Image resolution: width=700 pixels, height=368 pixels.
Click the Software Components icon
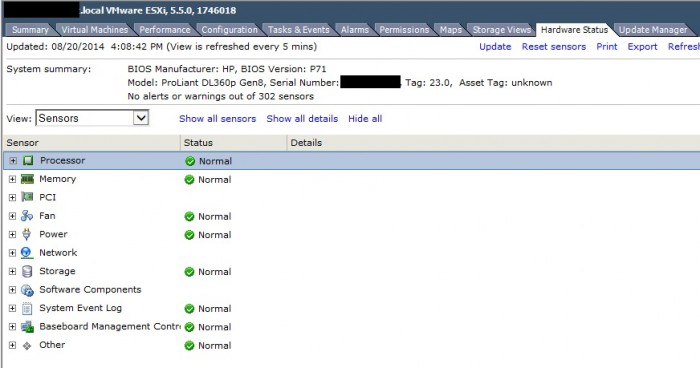[27, 290]
